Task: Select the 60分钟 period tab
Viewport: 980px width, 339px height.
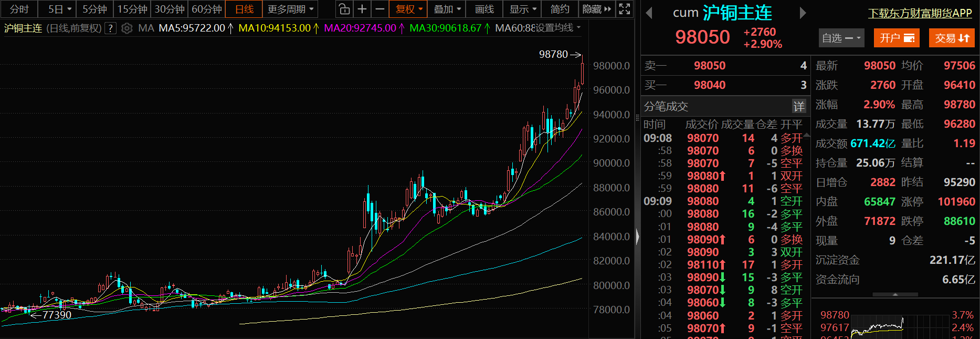Action: coord(206,9)
